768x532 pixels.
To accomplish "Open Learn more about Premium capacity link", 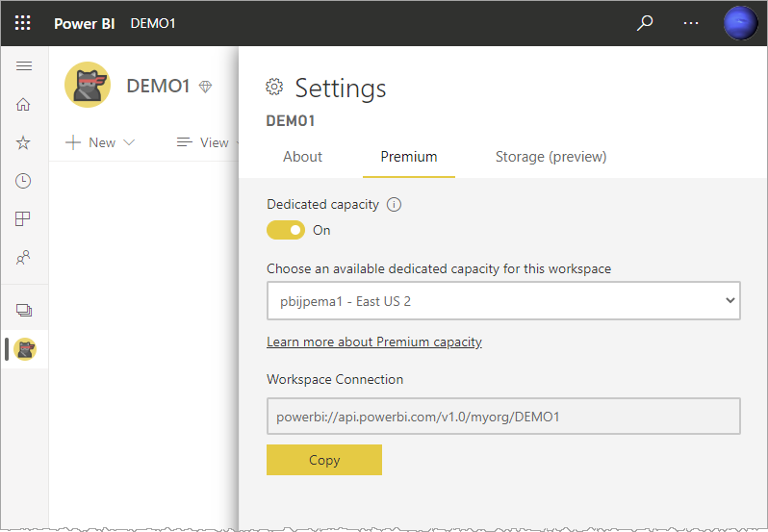I will pos(374,342).
